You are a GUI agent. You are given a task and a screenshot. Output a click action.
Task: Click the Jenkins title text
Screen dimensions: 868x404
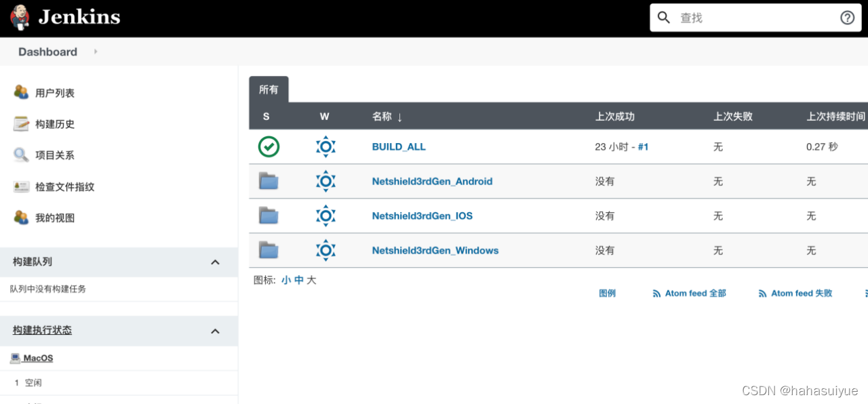click(x=79, y=17)
